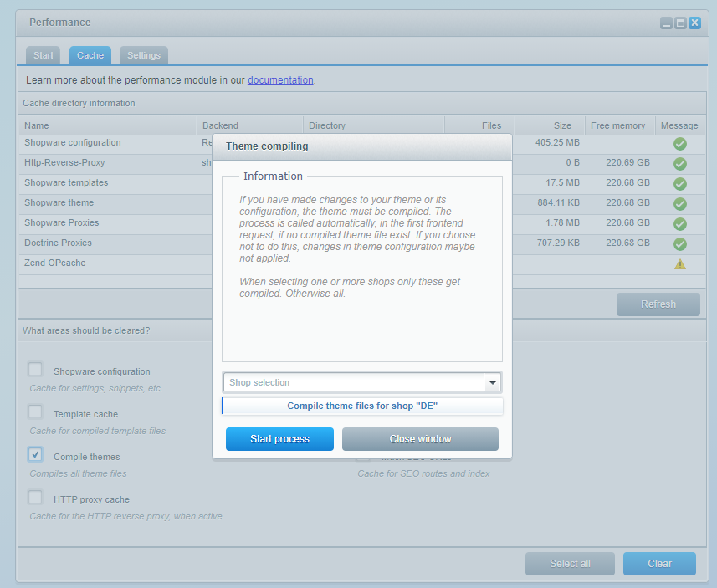Open the Settings tab

pyautogui.click(x=144, y=55)
